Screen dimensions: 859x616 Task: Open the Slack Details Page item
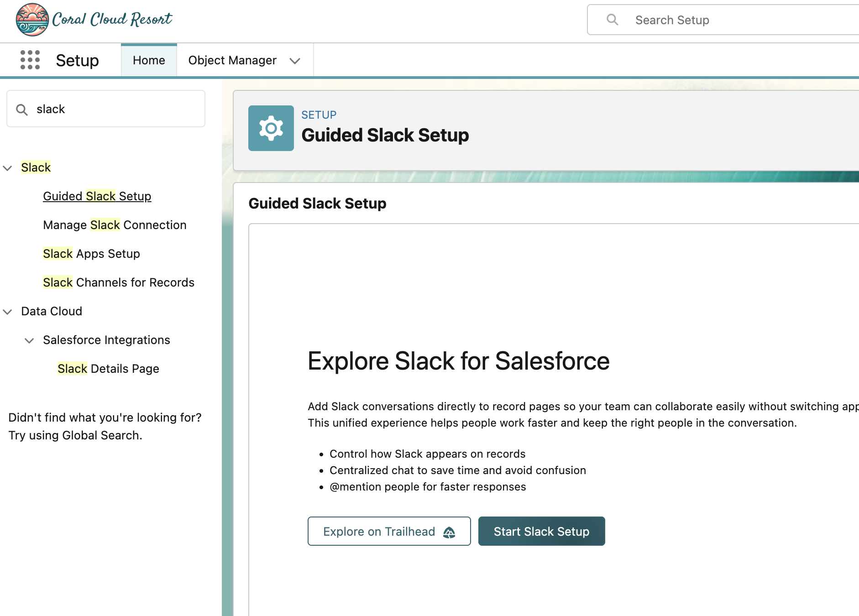tap(108, 369)
